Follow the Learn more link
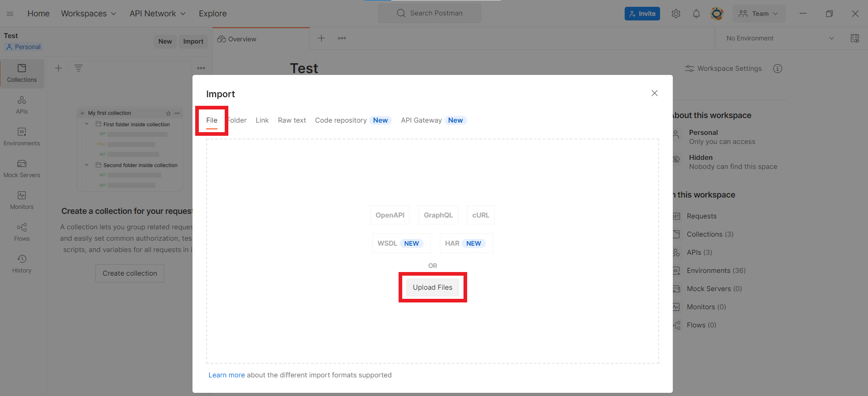 227,375
